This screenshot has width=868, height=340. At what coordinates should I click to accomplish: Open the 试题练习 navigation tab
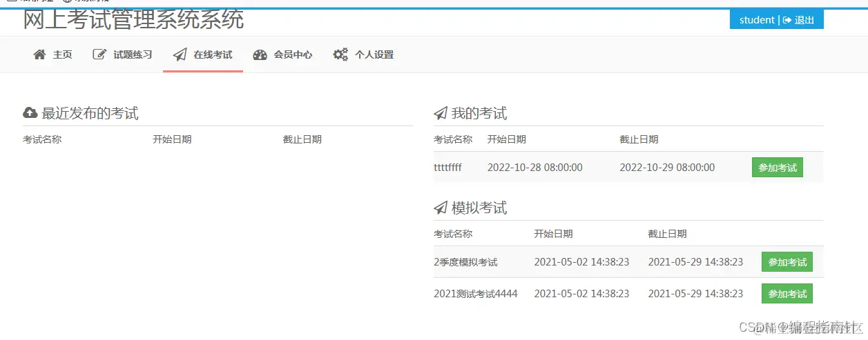pos(123,54)
